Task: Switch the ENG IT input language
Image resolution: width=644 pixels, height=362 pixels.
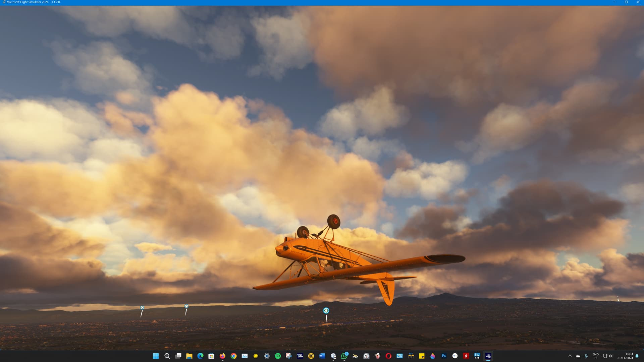Action: coord(596,356)
